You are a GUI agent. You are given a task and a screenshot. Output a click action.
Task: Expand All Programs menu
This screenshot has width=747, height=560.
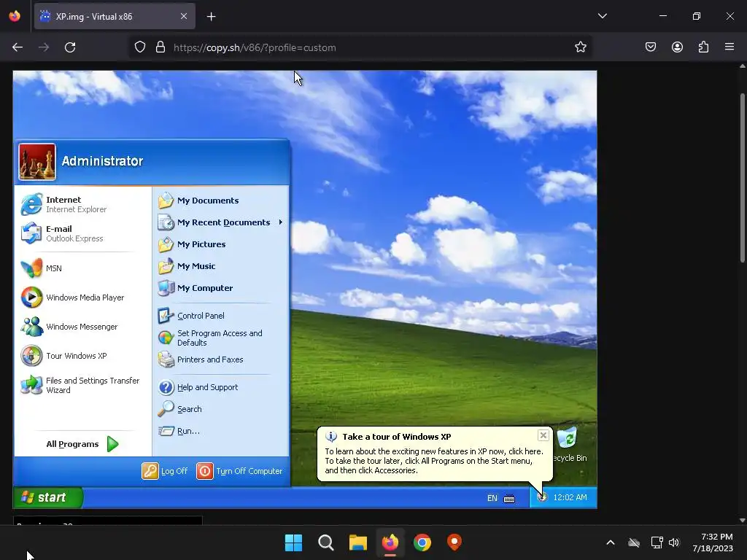[x=82, y=444]
